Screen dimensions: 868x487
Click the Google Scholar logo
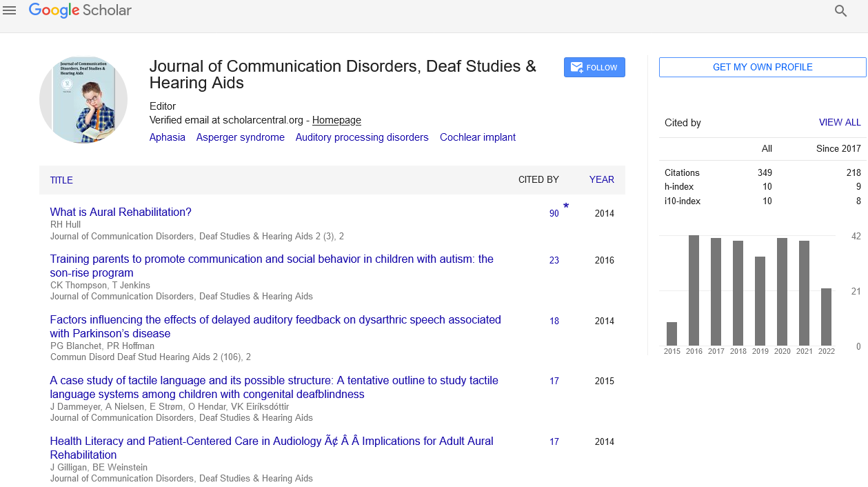point(80,10)
